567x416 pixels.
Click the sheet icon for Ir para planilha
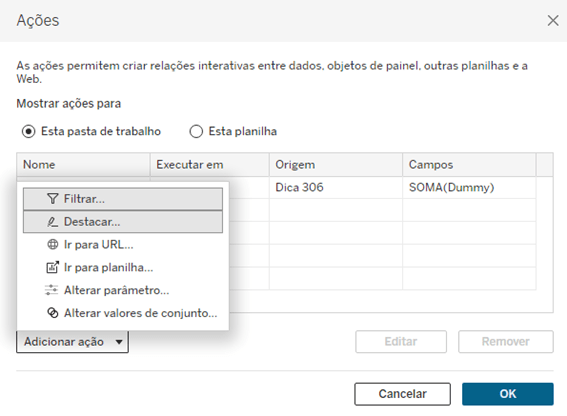click(x=52, y=267)
